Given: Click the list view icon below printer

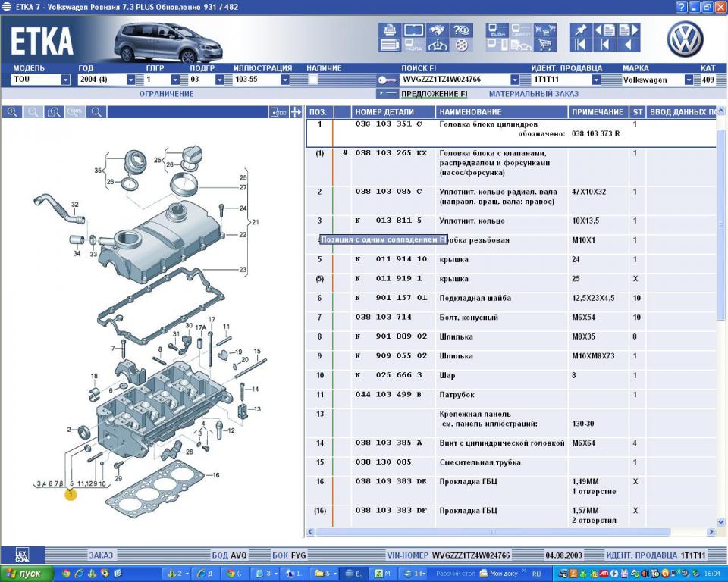Looking at the screenshot, I should pos(390,45).
